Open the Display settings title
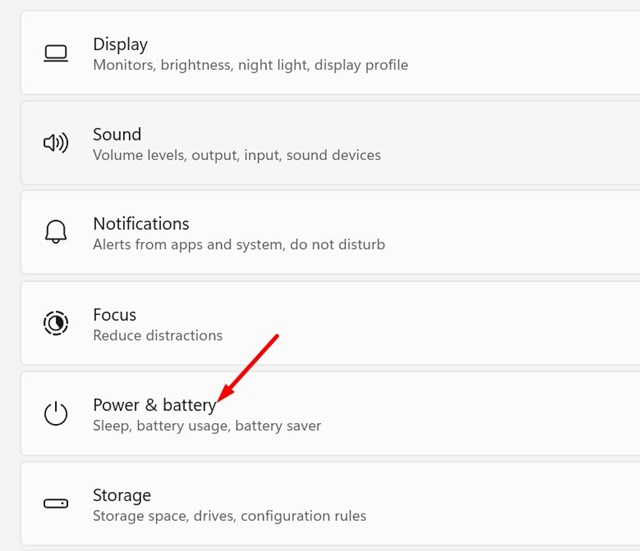Image resolution: width=640 pixels, height=551 pixels. (x=120, y=44)
